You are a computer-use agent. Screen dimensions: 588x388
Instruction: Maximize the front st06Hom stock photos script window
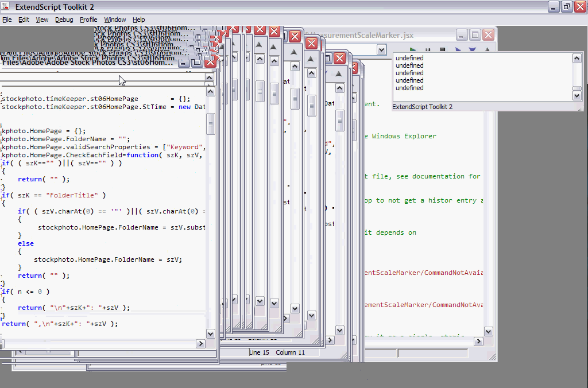196,63
